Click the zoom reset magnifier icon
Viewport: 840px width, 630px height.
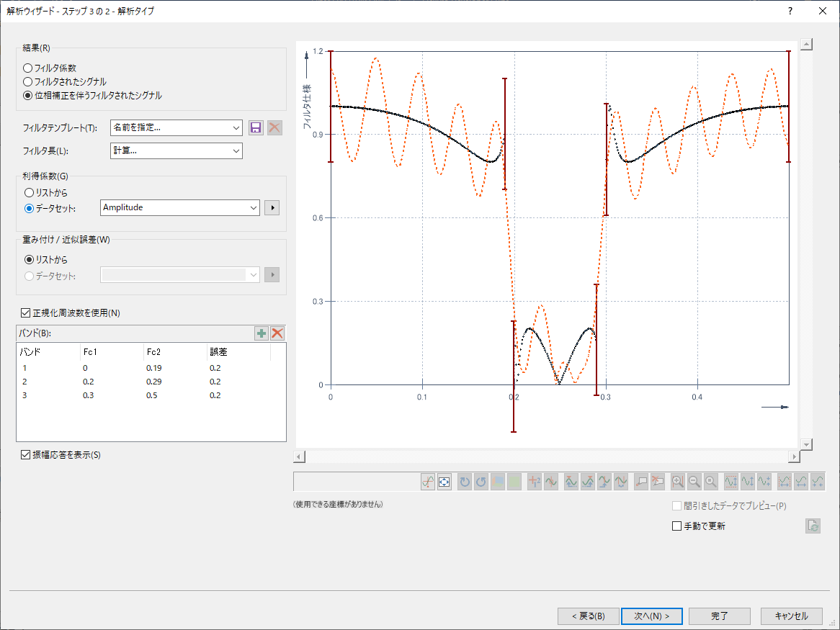(711, 482)
